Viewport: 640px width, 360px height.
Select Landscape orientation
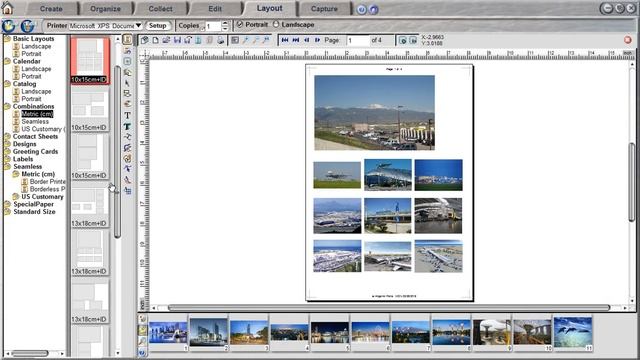276,24
